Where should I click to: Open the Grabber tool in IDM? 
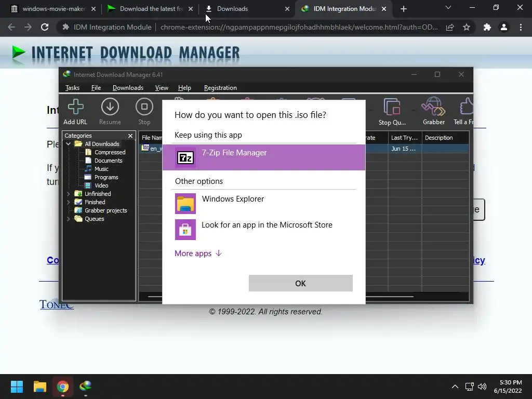point(433,112)
